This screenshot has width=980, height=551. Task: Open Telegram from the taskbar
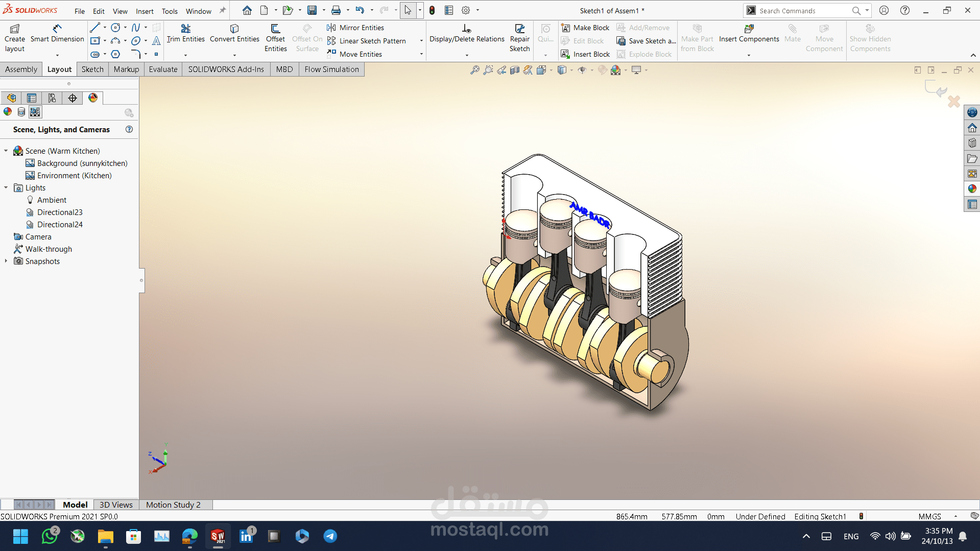click(x=330, y=536)
